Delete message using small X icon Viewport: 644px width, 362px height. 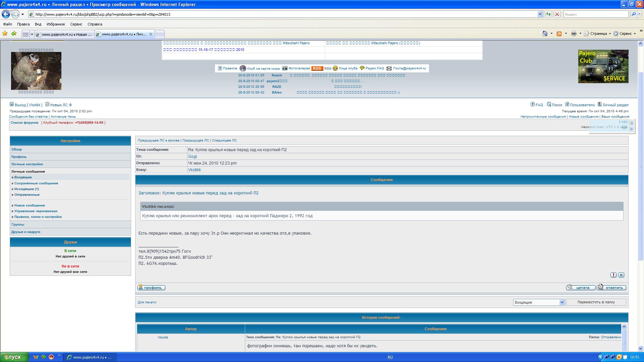point(621,275)
